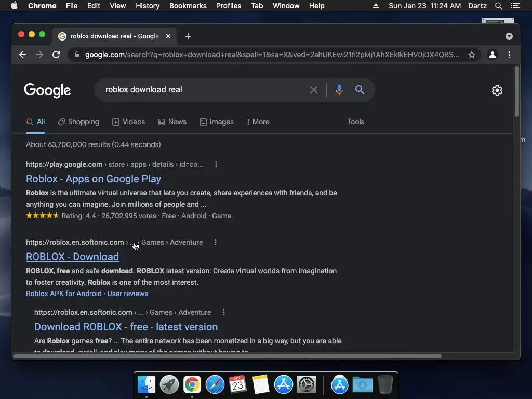Bookmark this page with the star icon
This screenshot has height=399, width=532.
tap(472, 55)
